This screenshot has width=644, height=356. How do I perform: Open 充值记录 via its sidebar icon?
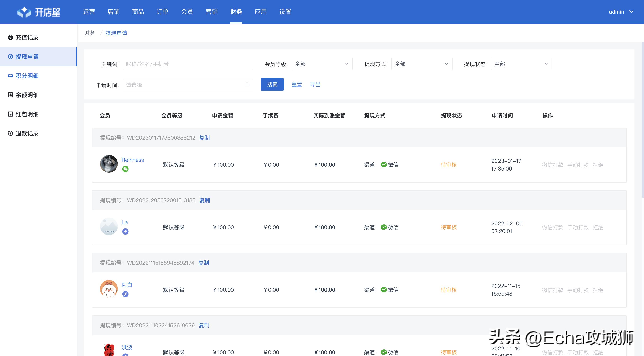click(10, 38)
